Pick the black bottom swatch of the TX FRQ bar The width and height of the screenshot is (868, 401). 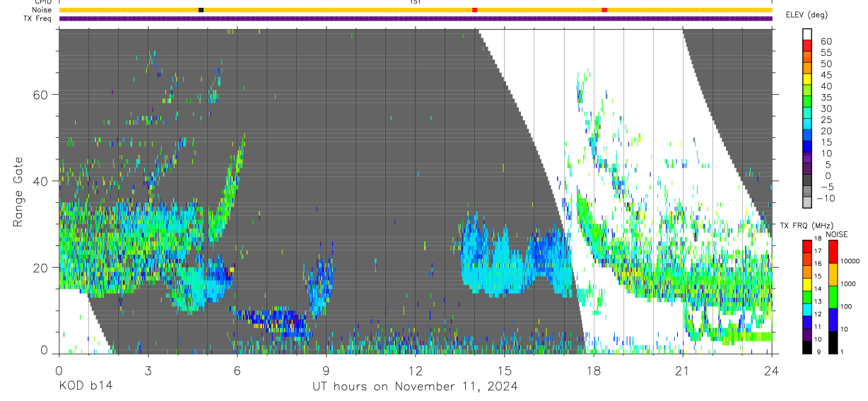(807, 346)
